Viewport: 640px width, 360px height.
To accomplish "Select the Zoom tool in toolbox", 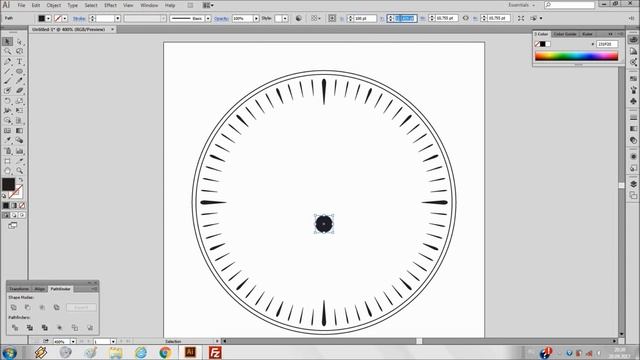I will pos(19,171).
